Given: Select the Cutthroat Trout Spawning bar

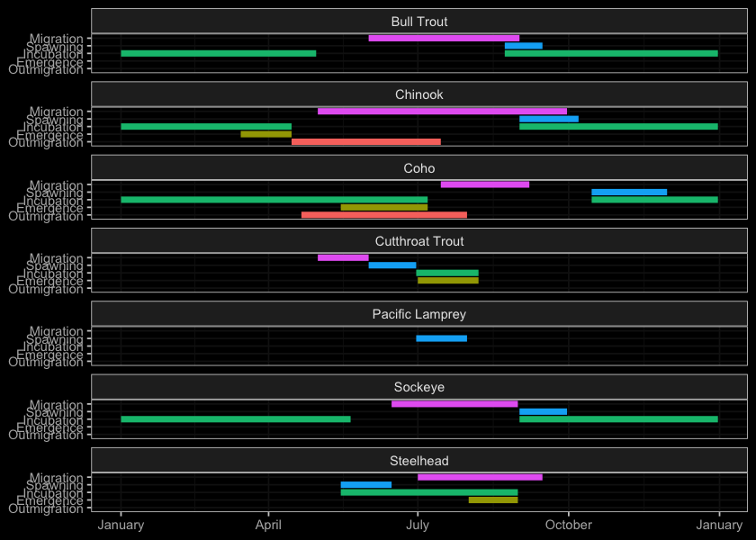Looking at the screenshot, I should pos(391,265).
